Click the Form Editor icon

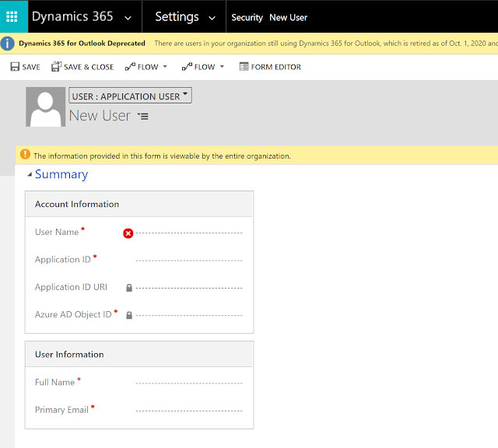(x=244, y=66)
